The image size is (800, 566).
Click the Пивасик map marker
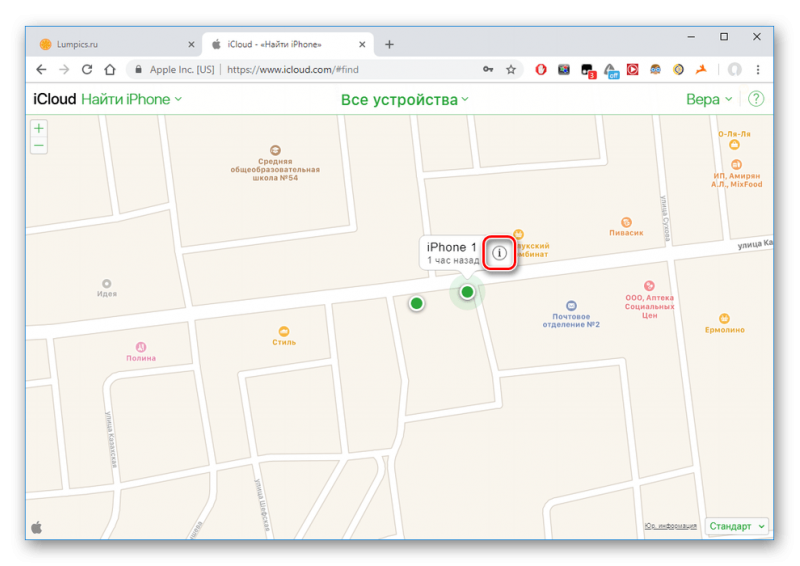coord(626,223)
